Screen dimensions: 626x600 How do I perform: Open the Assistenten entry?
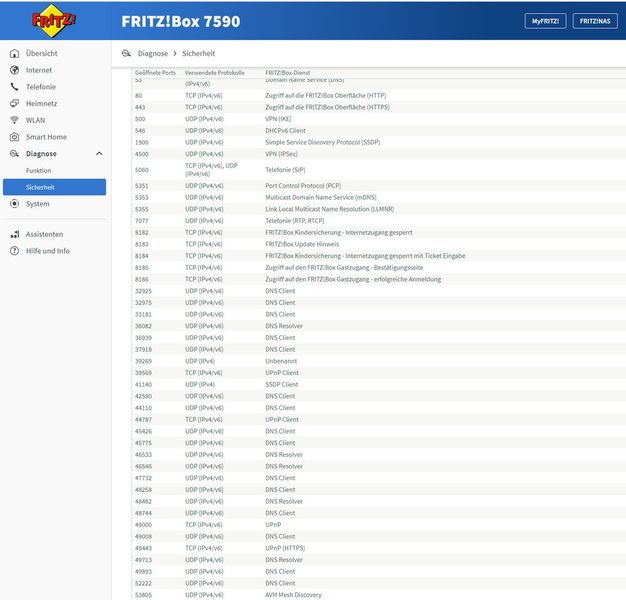coord(44,234)
